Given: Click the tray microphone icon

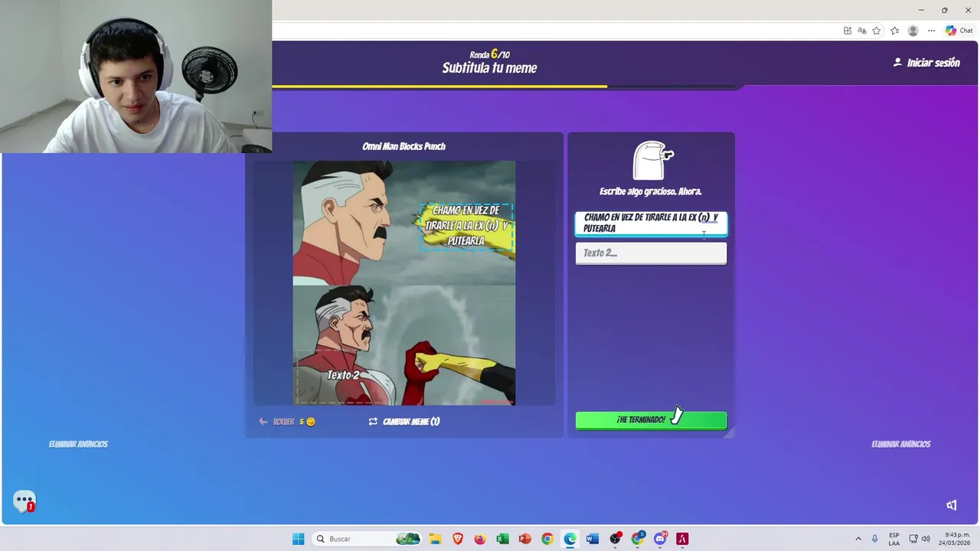Looking at the screenshot, I should click(874, 539).
